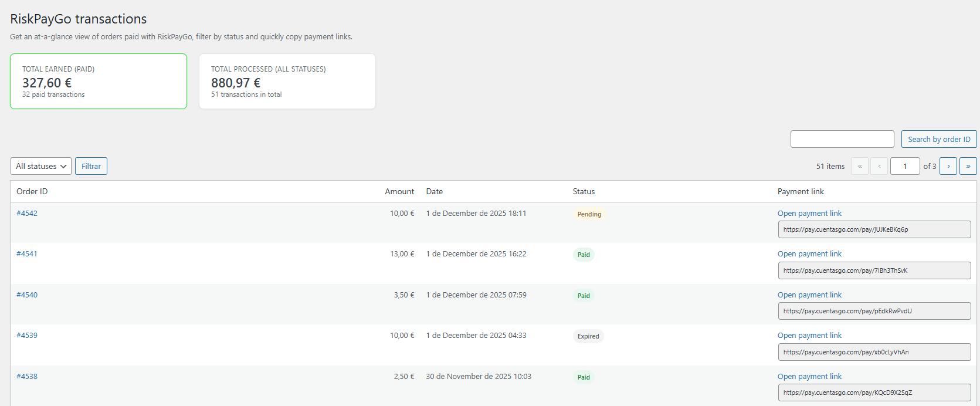
Task: Jump to the last page arrow
Action: [968, 166]
